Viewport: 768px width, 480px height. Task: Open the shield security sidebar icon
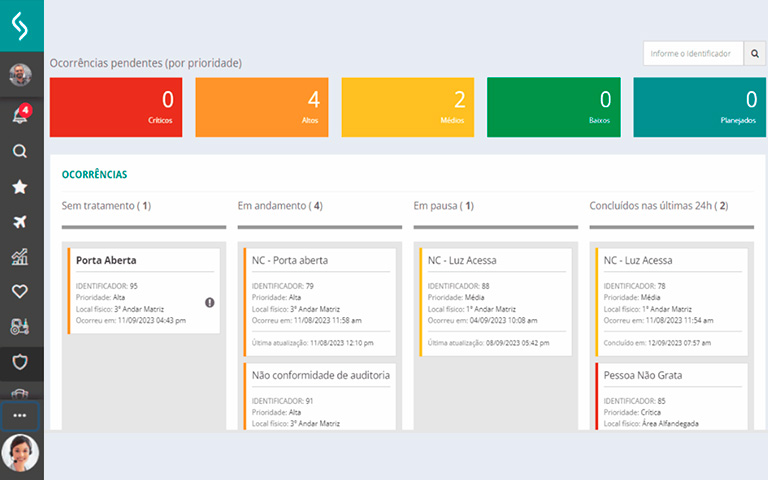point(20,361)
